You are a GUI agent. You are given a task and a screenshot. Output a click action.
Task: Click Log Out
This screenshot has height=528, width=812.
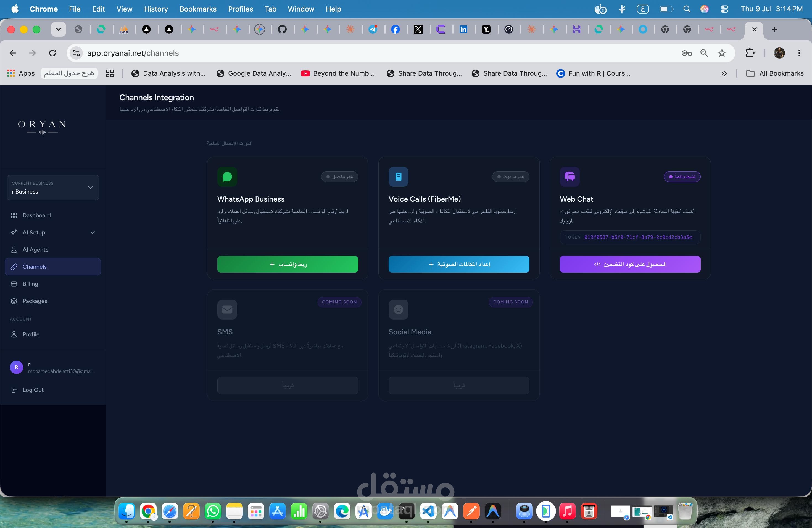pos(53,390)
